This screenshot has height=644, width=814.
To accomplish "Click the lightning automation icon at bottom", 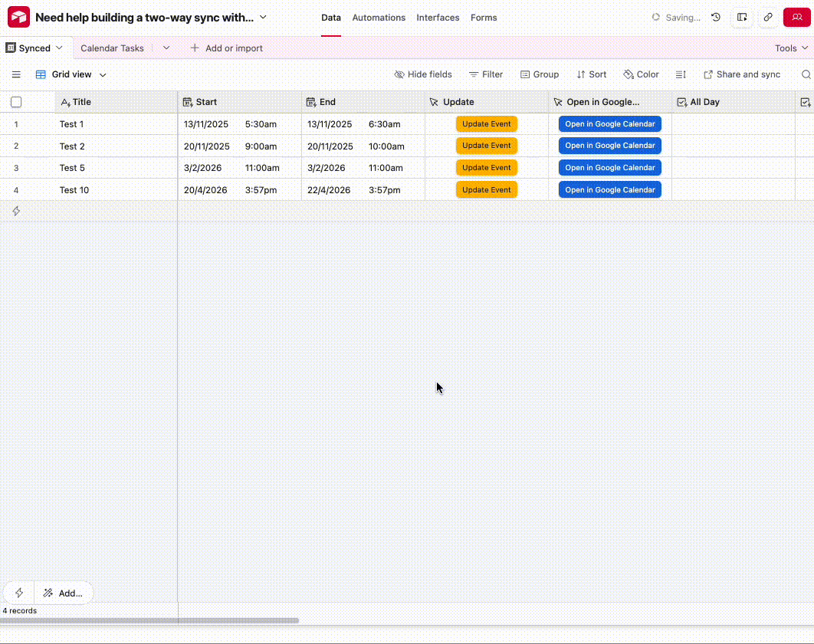I will tap(19, 593).
